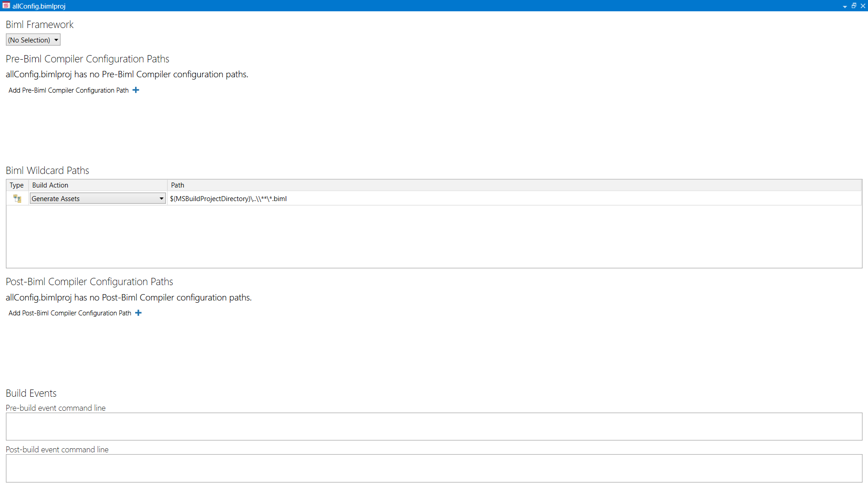The height and width of the screenshot is (488, 868).
Task: Click the restore window icon in the title bar
Action: [x=854, y=6]
